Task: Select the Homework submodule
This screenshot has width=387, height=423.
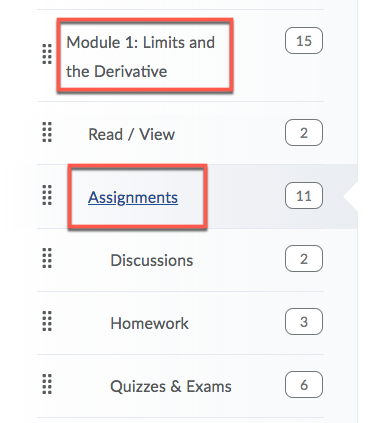Action: [x=149, y=323]
